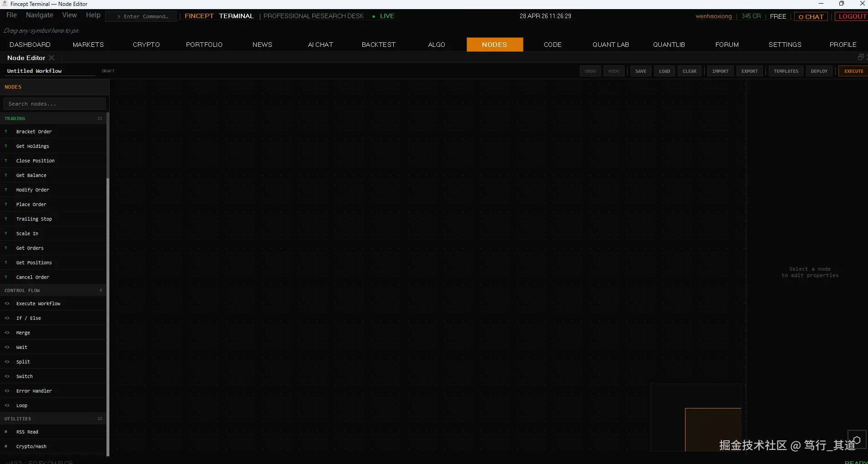The height and width of the screenshot is (464, 868).
Task: Select the Place Order node
Action: [x=53, y=204]
